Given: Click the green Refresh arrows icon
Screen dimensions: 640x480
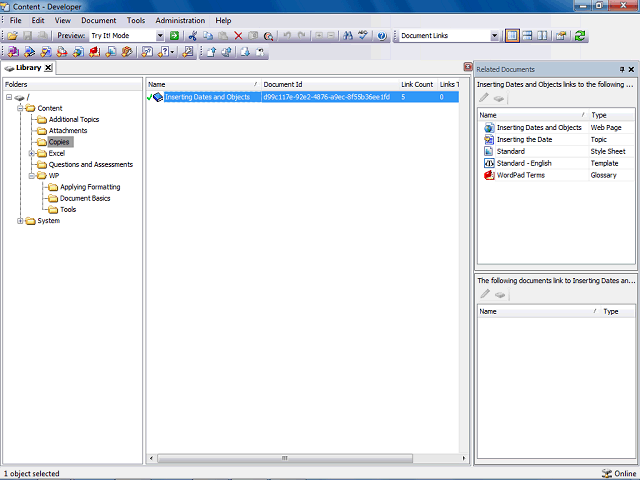Looking at the screenshot, I should point(580,36).
